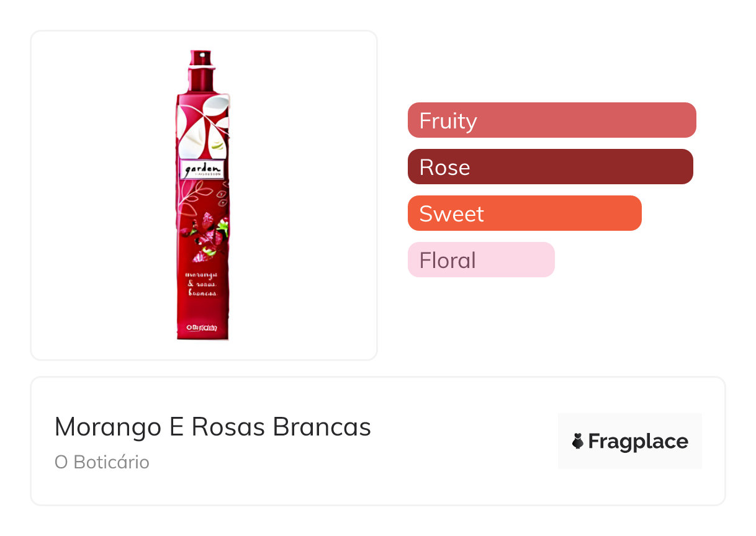Click the word Fruity in the top bar
This screenshot has height=536, width=756.
(448, 120)
